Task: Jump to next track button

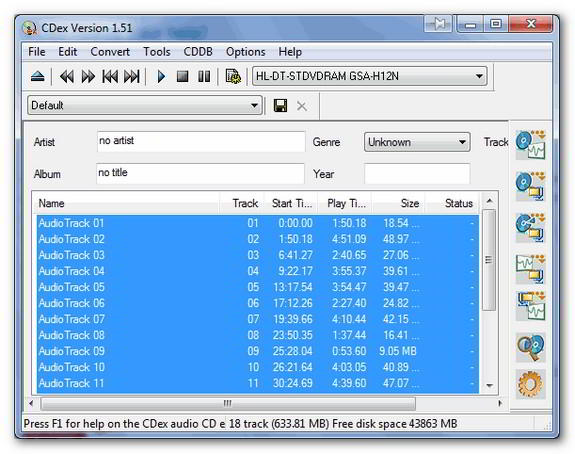Action: (132, 77)
